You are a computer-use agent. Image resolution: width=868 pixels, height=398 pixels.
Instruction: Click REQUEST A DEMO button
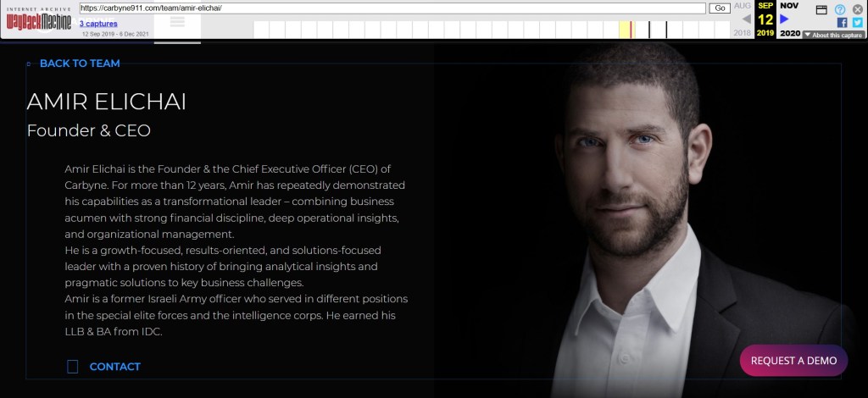[x=793, y=361]
